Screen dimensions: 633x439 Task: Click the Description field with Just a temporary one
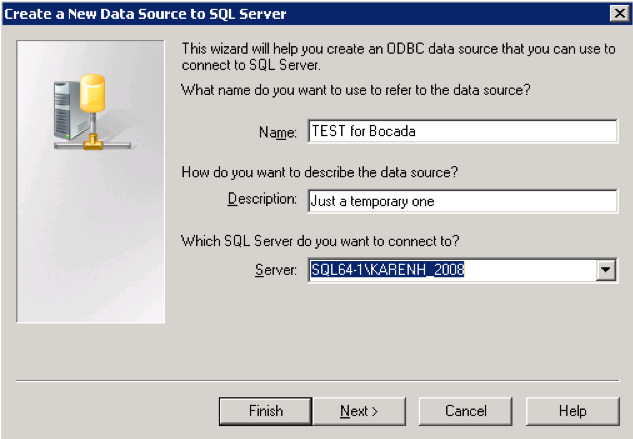[x=463, y=200]
